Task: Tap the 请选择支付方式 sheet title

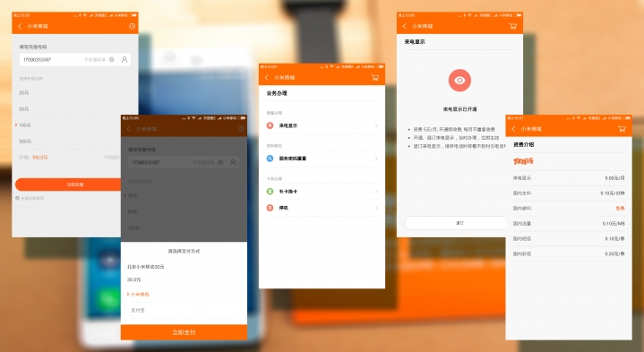Action: click(184, 251)
